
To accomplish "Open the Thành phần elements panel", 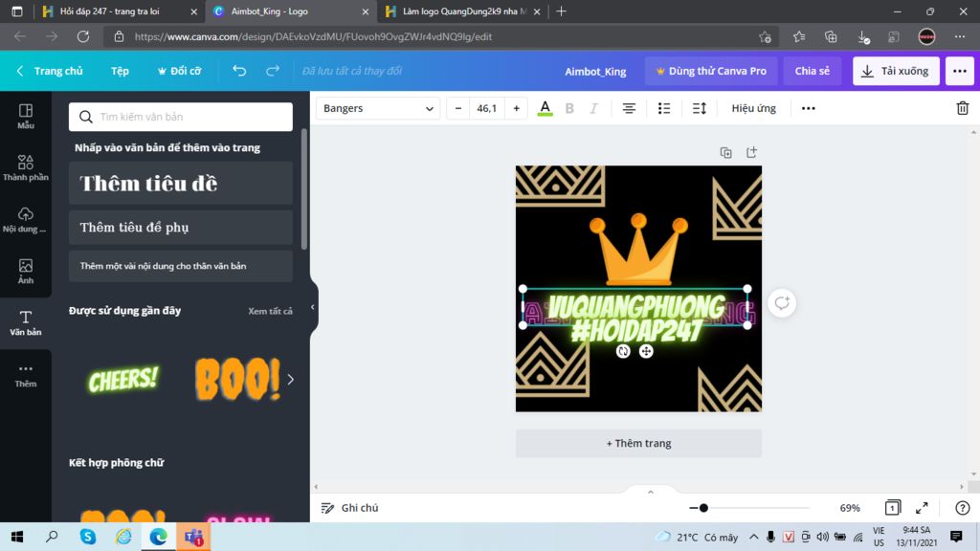I will coord(26,168).
